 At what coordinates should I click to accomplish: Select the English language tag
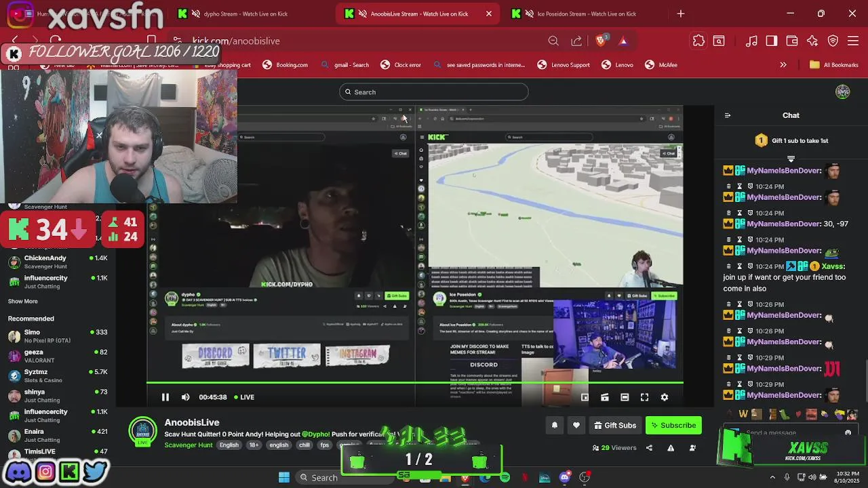(229, 445)
